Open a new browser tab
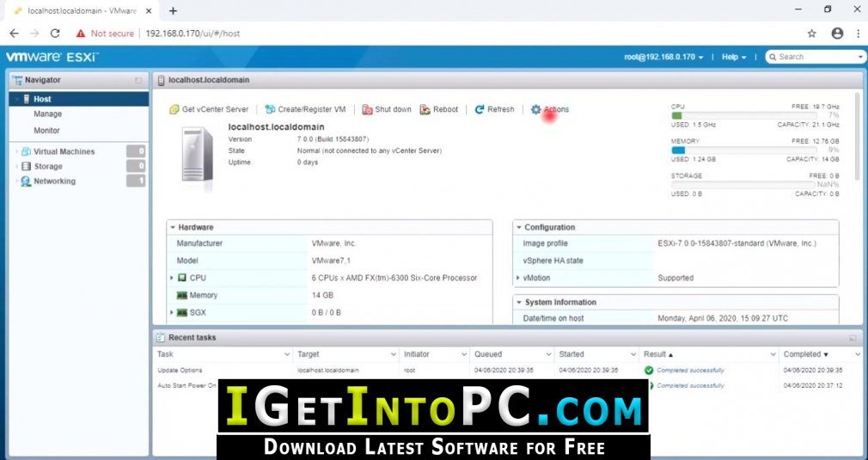 coord(174,10)
